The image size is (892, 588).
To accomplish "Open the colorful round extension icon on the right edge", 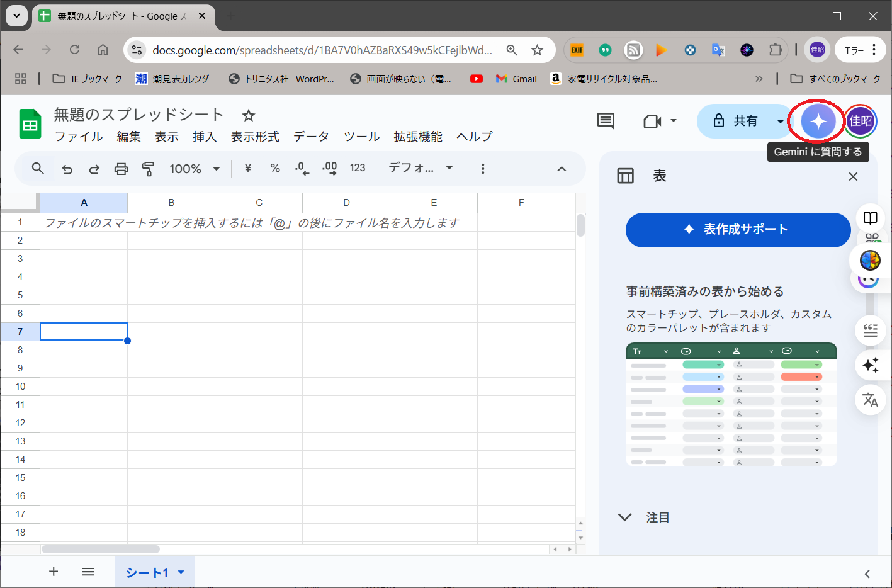I will [x=871, y=260].
